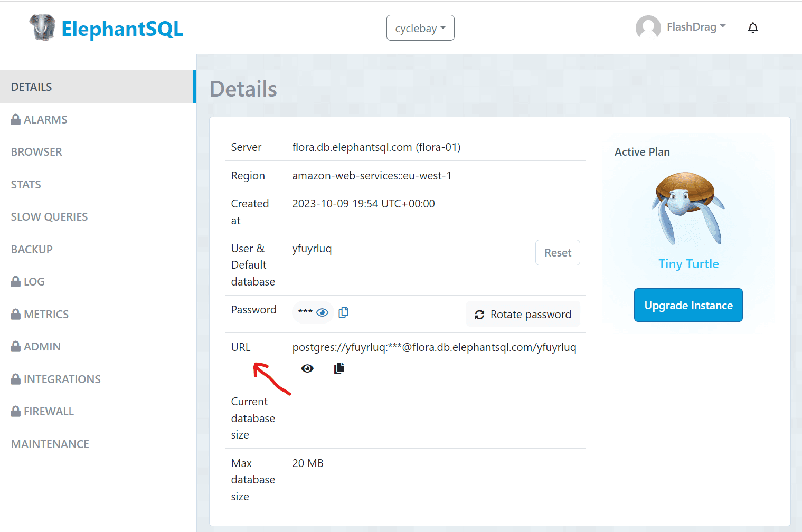Click the Details page heading
802x532 pixels.
[x=243, y=89]
